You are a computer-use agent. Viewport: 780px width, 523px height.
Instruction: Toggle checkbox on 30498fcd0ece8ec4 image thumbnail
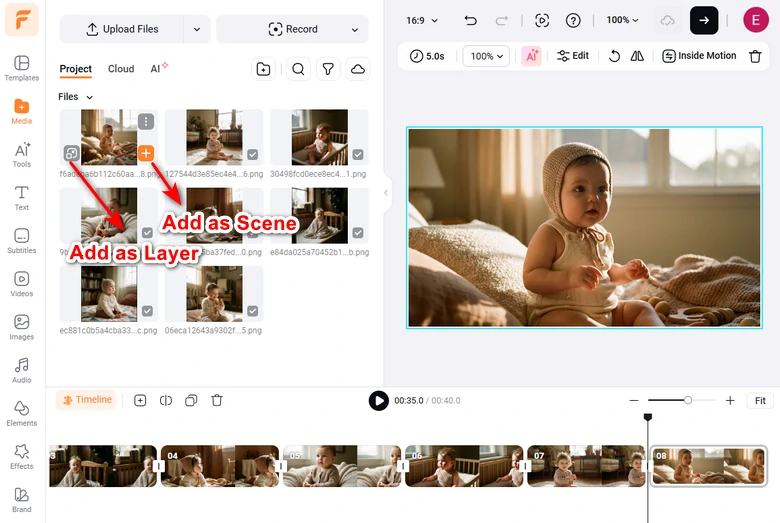coord(359,154)
